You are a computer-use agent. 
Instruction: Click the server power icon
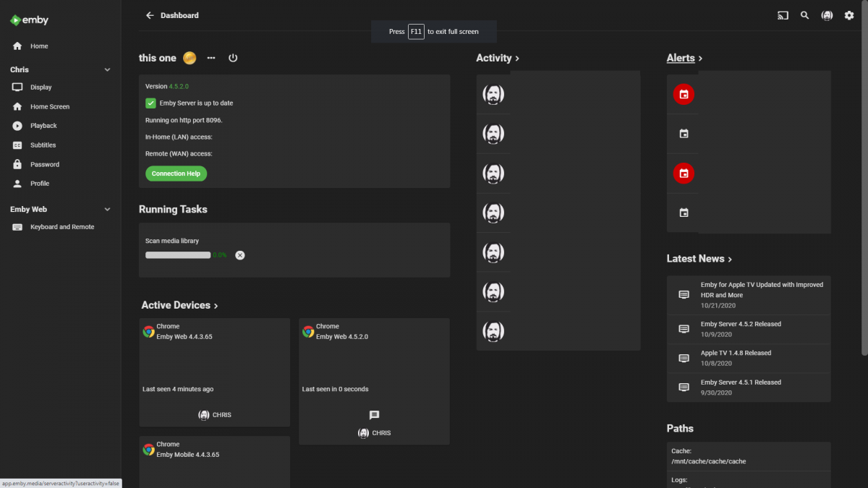(233, 58)
